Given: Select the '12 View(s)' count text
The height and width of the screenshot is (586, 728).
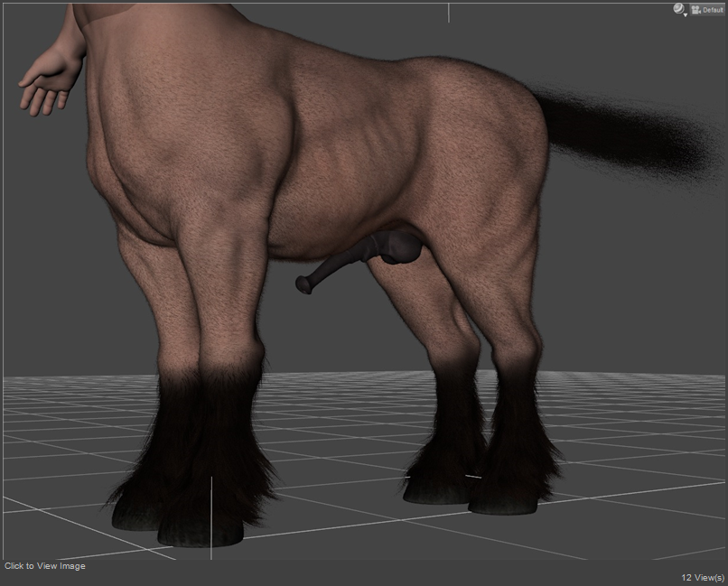Looking at the screenshot, I should [x=703, y=578].
